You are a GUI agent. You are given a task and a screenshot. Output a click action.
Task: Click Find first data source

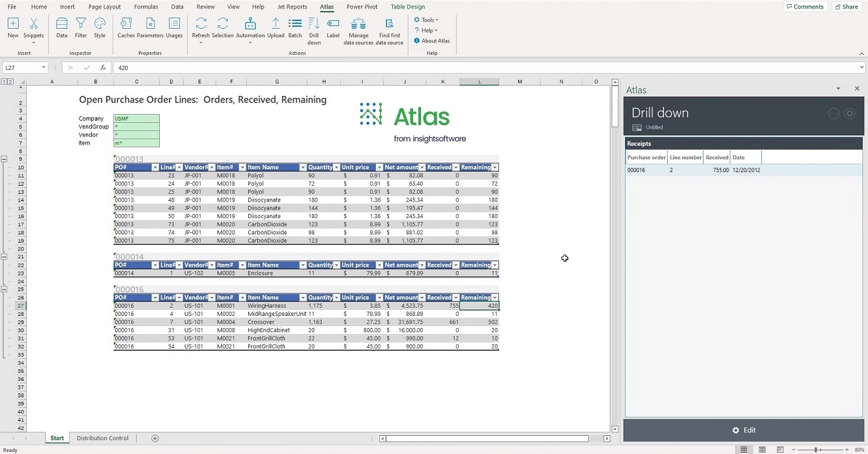[390, 31]
